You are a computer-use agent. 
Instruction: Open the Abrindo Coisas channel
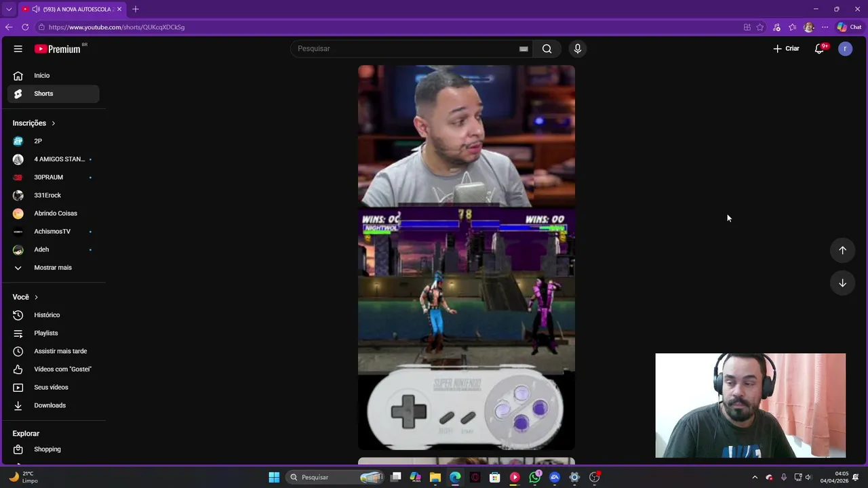[53, 213]
